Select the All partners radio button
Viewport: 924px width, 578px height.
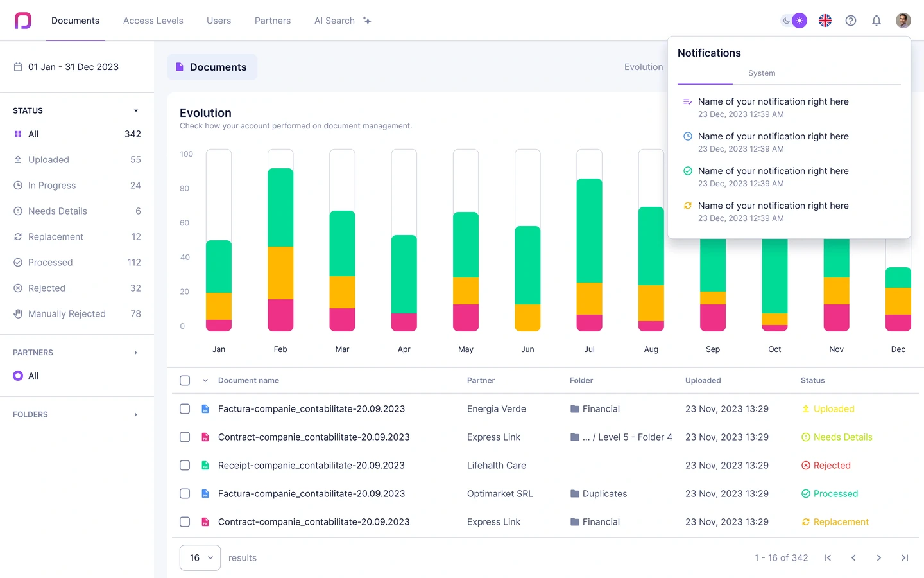(18, 376)
